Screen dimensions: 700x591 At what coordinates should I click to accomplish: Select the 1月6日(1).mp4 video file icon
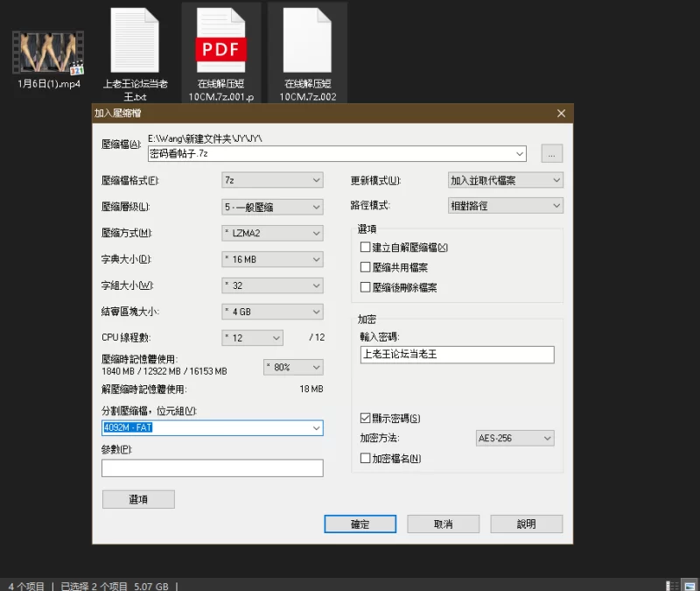[x=48, y=53]
